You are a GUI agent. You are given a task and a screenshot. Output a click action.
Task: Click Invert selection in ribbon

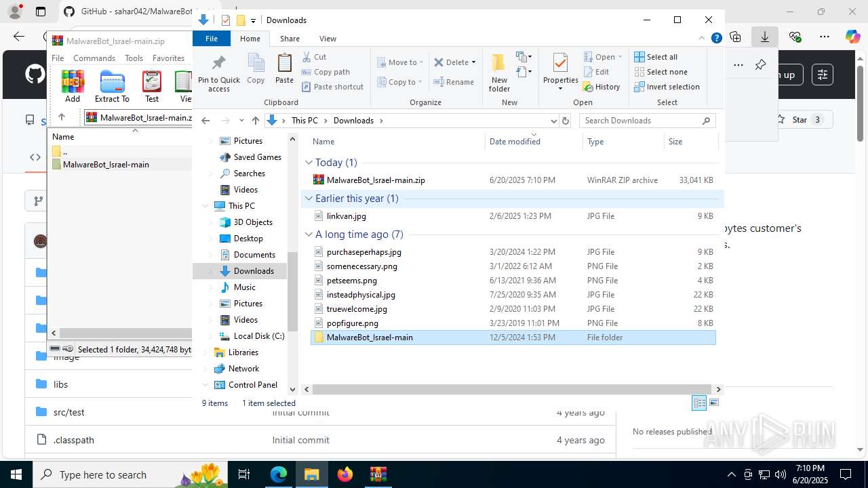click(667, 87)
